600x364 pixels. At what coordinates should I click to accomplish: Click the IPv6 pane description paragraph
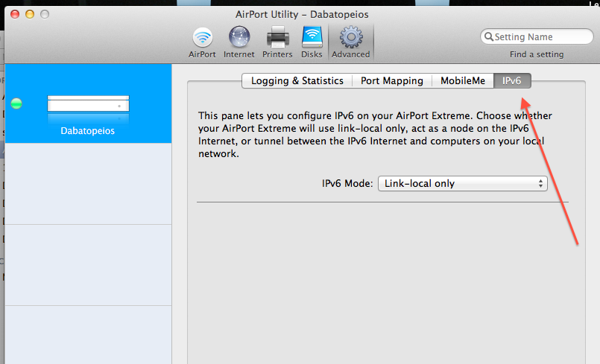click(375, 135)
